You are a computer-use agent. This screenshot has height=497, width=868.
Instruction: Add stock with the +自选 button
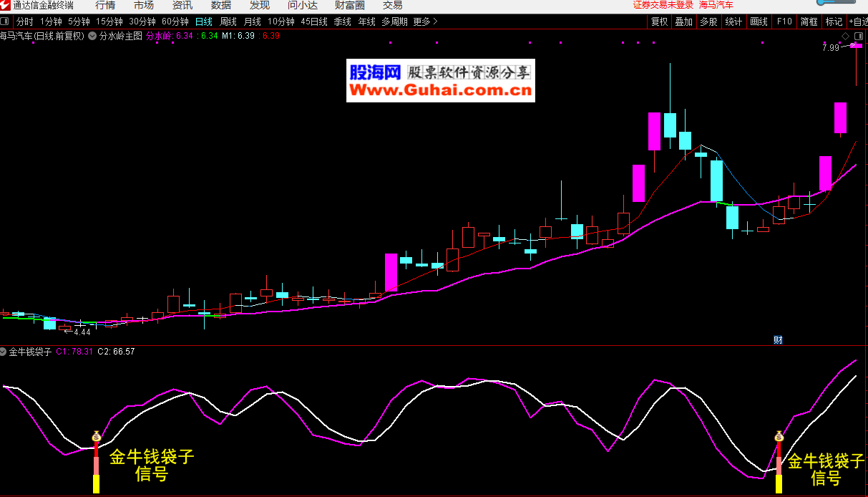point(857,21)
